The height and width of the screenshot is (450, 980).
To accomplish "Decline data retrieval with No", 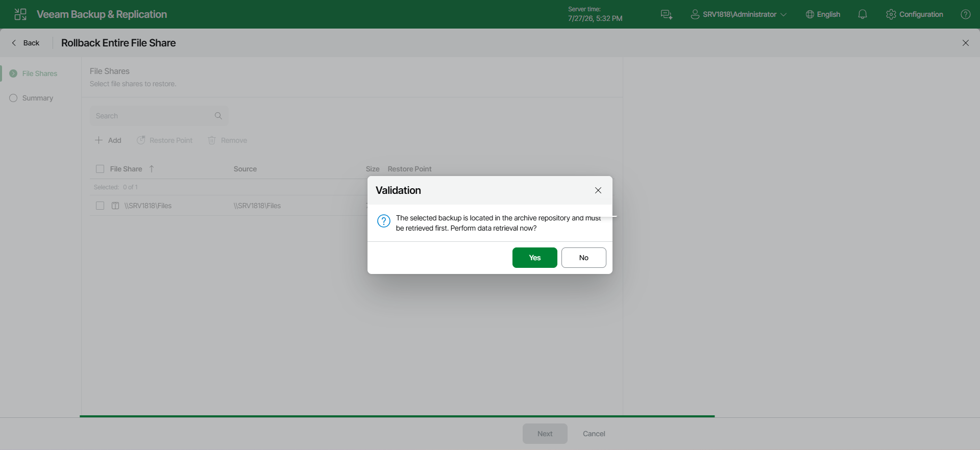I will pyautogui.click(x=584, y=258).
